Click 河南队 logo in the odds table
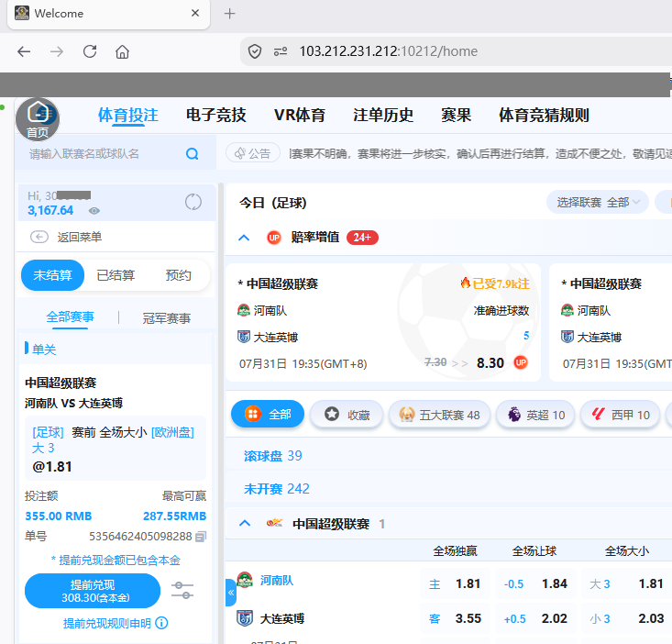This screenshot has width=672, height=644. pos(245,580)
